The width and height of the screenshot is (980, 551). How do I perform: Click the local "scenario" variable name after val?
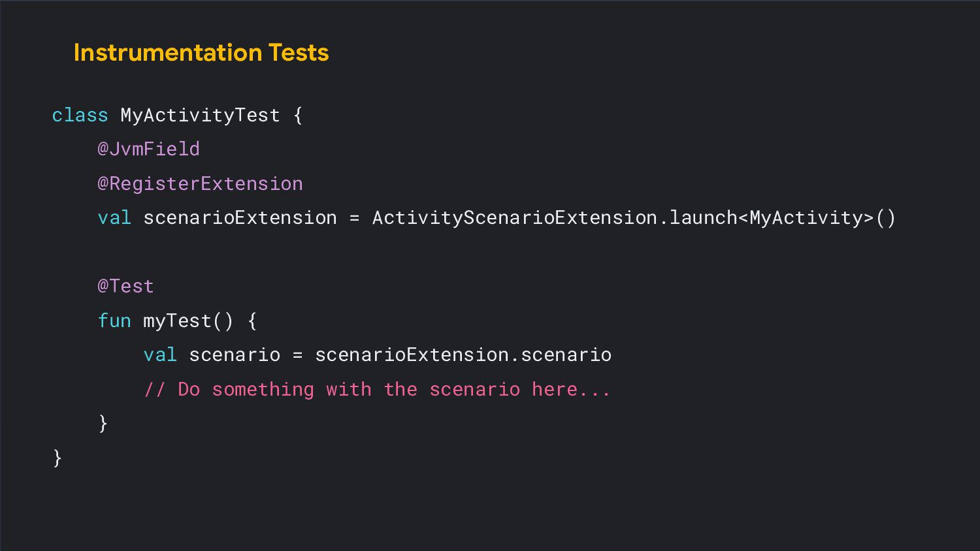[x=235, y=355]
